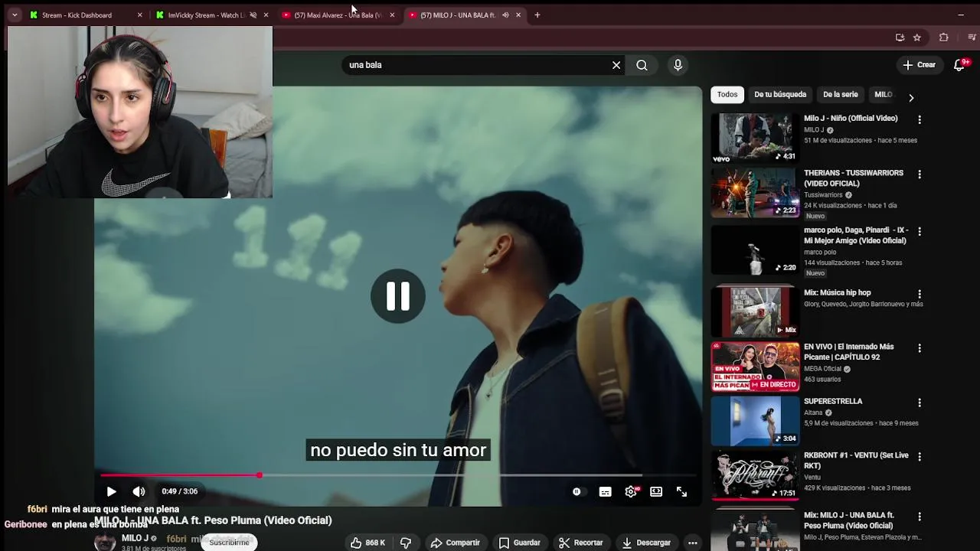The image size is (980, 551).
Task: Open more actions three-dot menu below video
Action: pyautogui.click(x=692, y=543)
